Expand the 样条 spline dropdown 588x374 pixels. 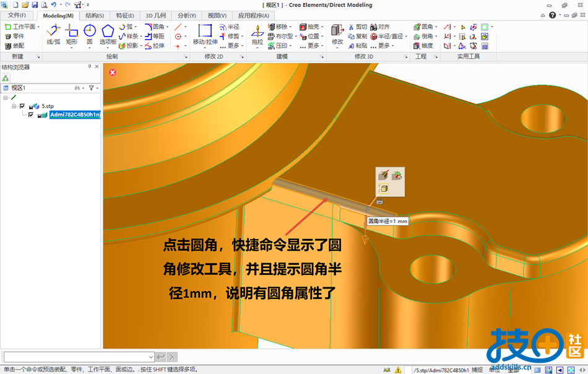141,37
